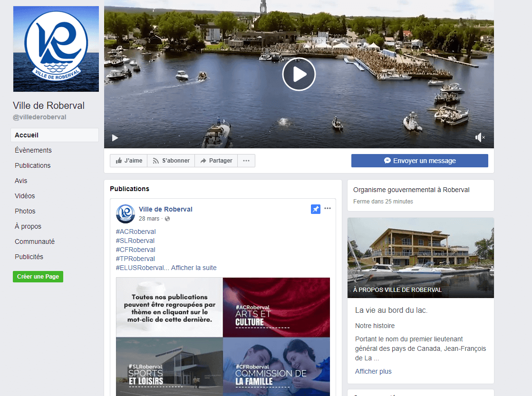532x396 pixels.
Task: Expand post text with Afficher la suite
Action: pos(193,268)
